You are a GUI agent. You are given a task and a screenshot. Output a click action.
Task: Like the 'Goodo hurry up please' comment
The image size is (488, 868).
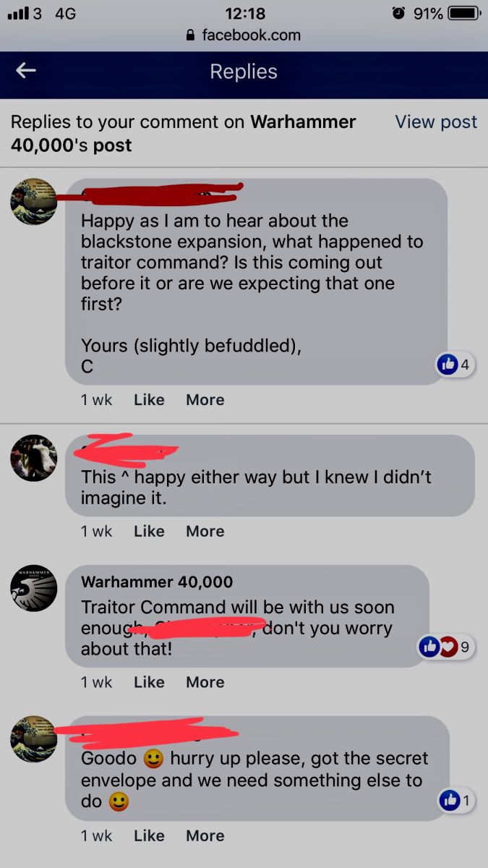[149, 835]
